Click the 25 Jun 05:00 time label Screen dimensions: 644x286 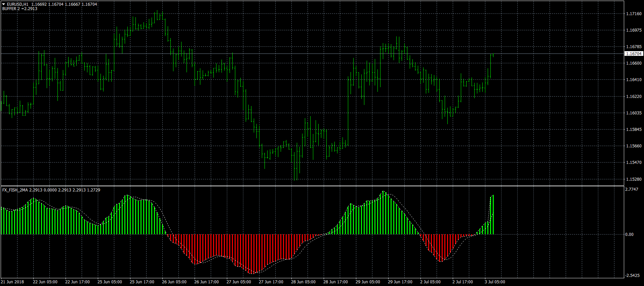point(110,282)
